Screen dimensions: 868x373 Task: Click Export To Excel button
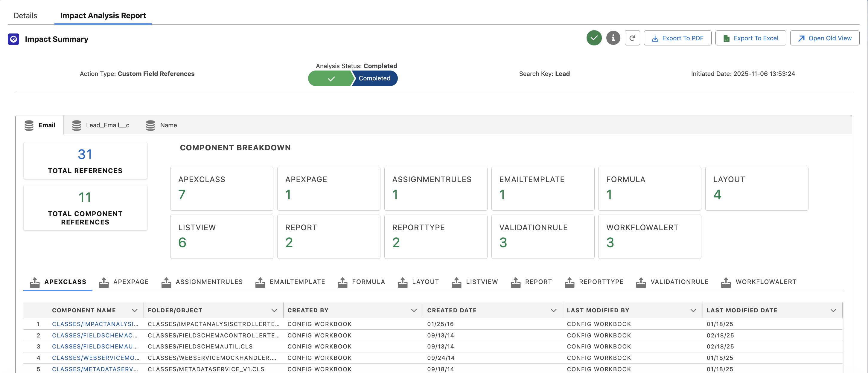[x=750, y=38]
